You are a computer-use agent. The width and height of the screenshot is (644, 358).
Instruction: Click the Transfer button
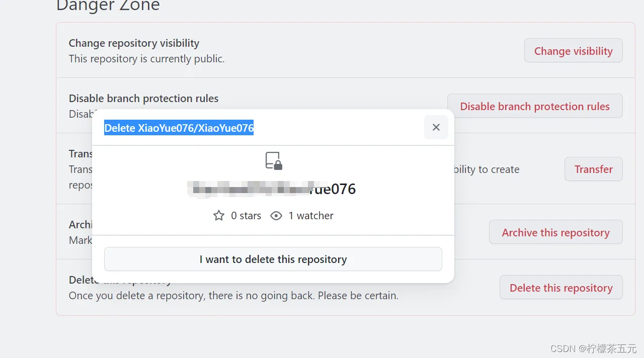click(x=593, y=169)
